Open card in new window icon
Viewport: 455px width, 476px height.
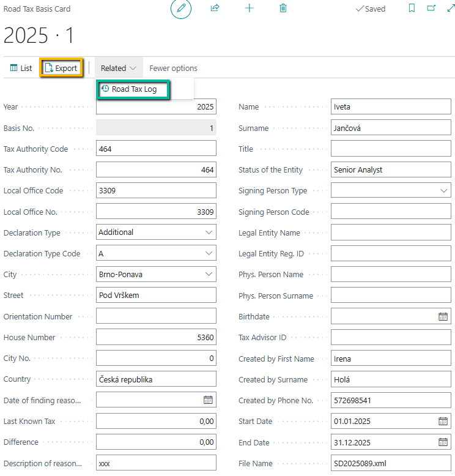click(431, 9)
